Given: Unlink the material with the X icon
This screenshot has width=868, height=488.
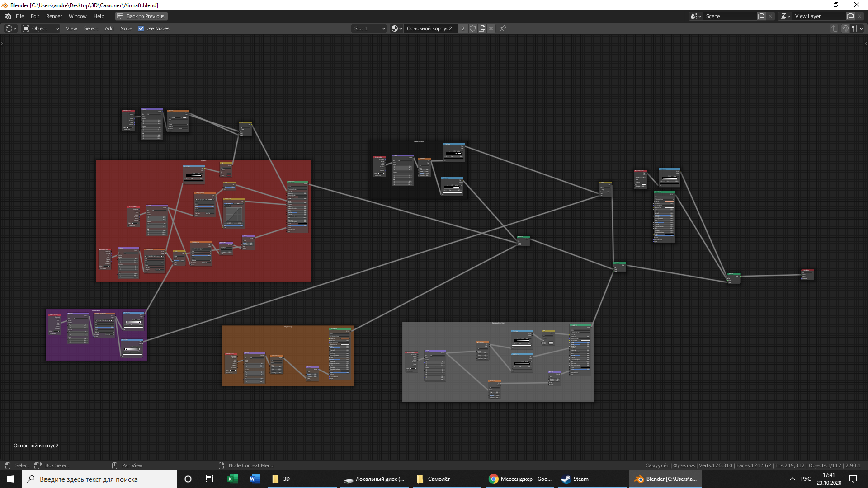Looking at the screenshot, I should (x=491, y=28).
